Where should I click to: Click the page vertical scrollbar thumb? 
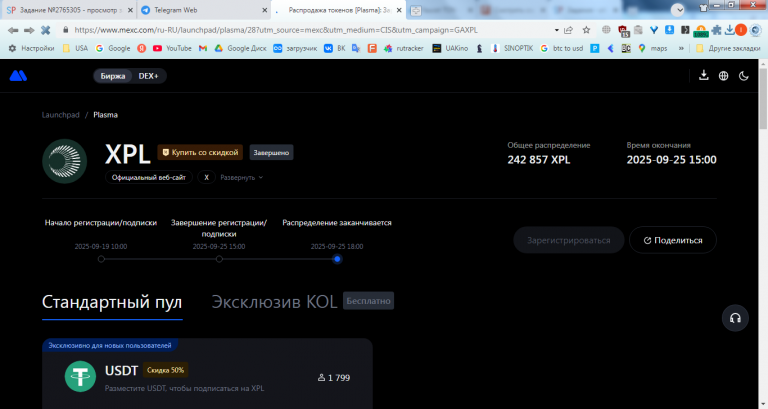763,98
